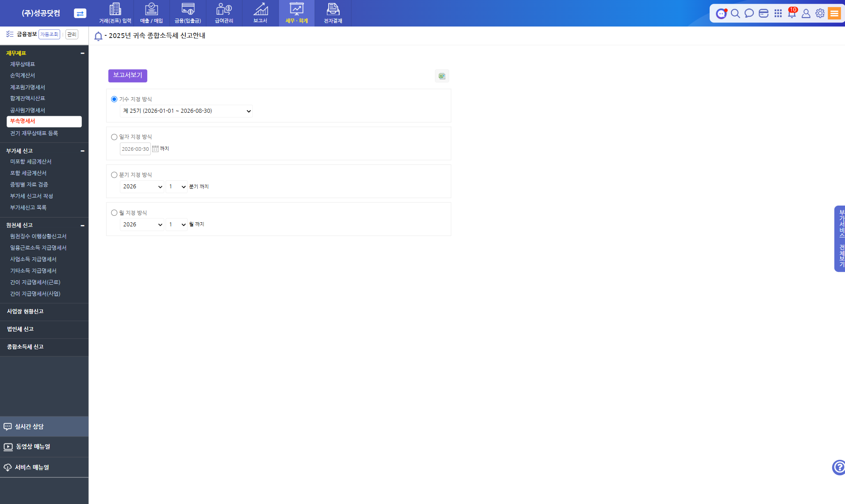Open 동영상 매뉴얼 video manual

(44, 447)
